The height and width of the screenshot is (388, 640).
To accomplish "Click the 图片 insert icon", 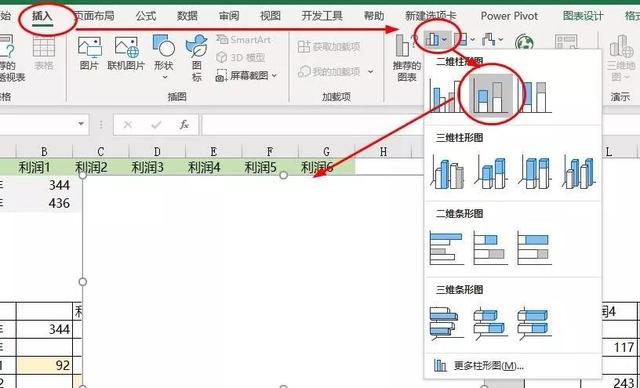I will (89, 53).
